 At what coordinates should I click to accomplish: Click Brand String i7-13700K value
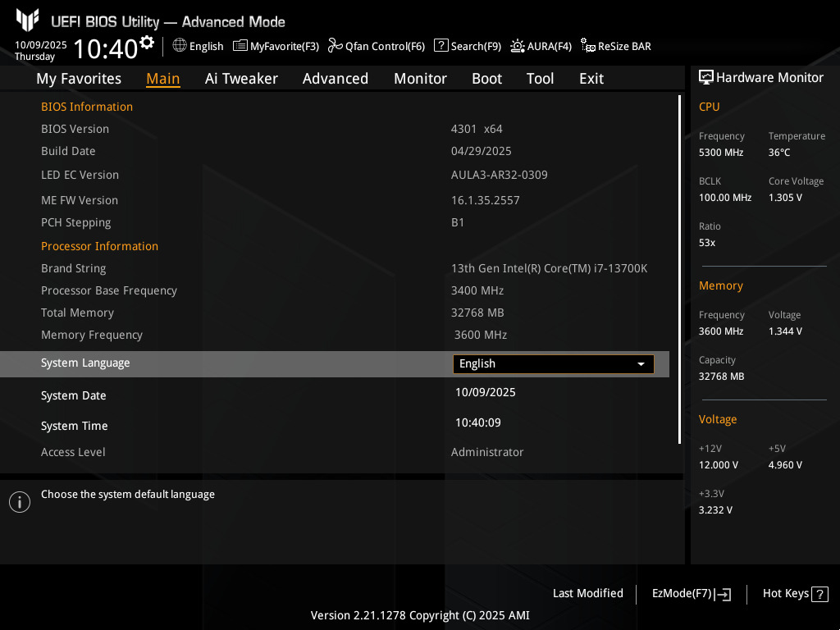pos(549,269)
